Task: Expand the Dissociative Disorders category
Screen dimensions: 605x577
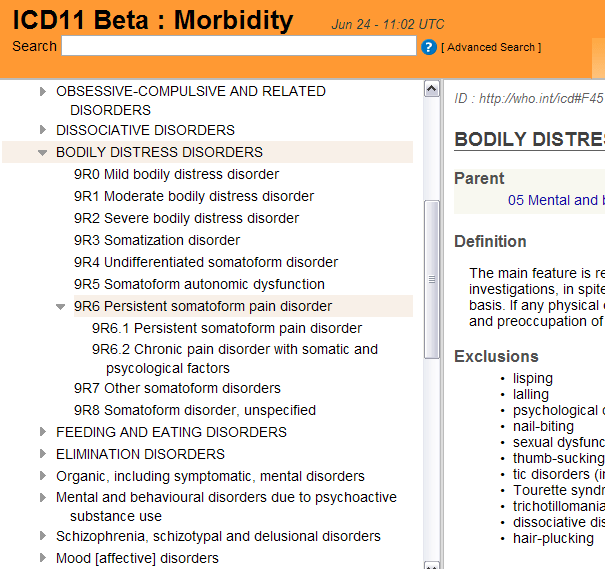Action: 43,130
